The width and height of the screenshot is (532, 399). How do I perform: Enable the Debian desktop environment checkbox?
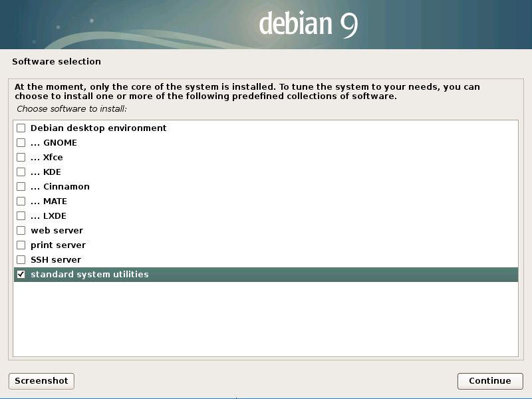pos(21,128)
